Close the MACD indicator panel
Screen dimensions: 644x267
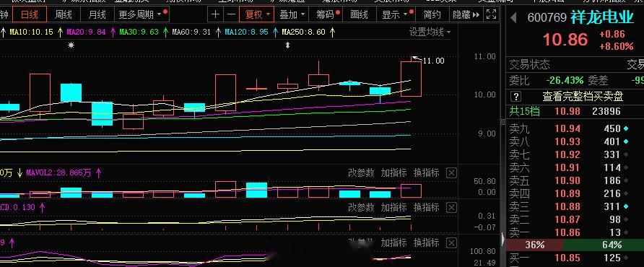[x=451, y=207]
